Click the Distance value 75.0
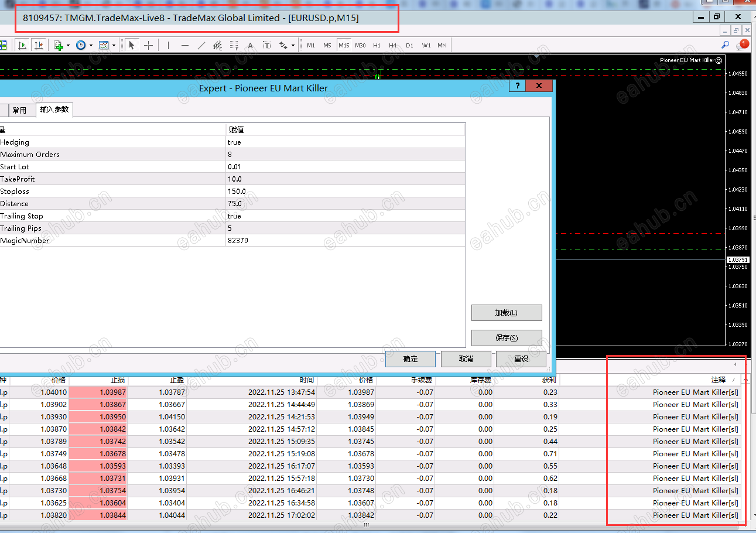The image size is (756, 533). 345,204
